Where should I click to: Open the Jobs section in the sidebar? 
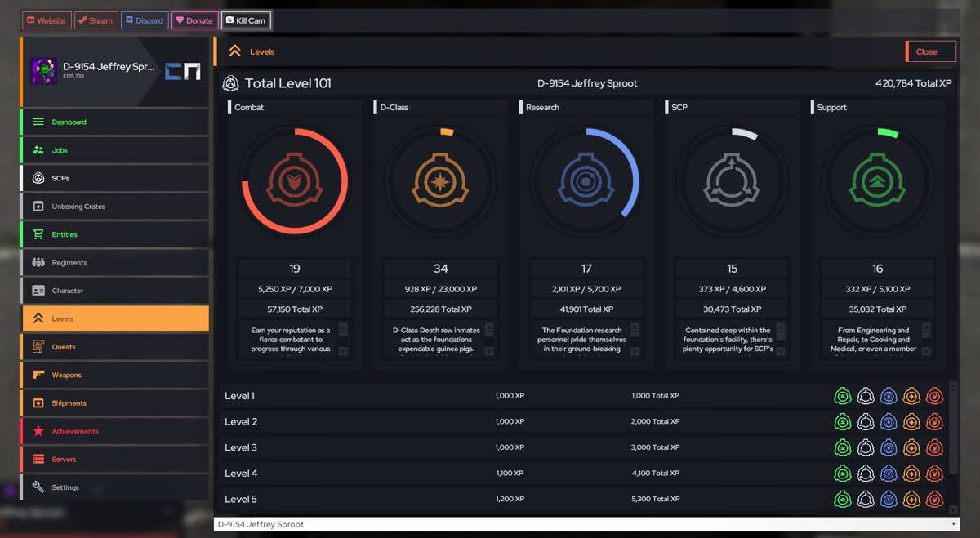click(x=114, y=149)
